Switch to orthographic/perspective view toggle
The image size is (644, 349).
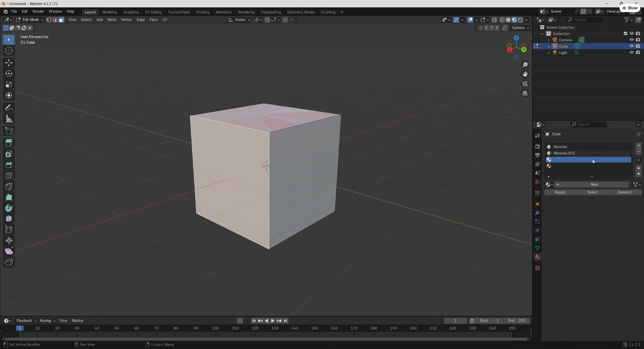[x=525, y=93]
